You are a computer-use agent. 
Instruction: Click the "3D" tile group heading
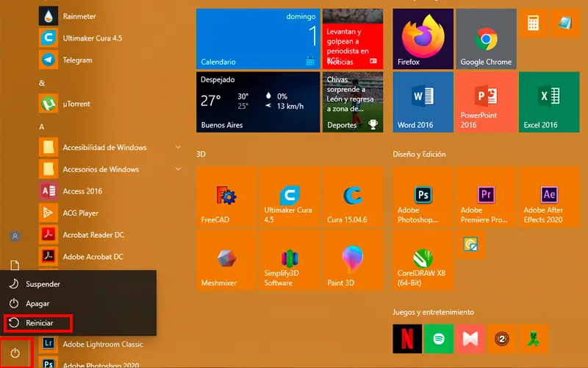tap(201, 154)
